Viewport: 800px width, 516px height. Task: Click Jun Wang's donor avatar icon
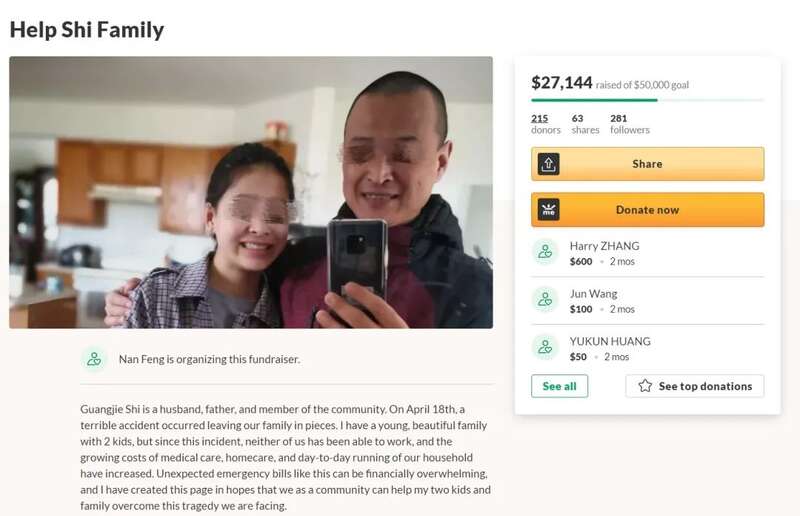point(545,301)
